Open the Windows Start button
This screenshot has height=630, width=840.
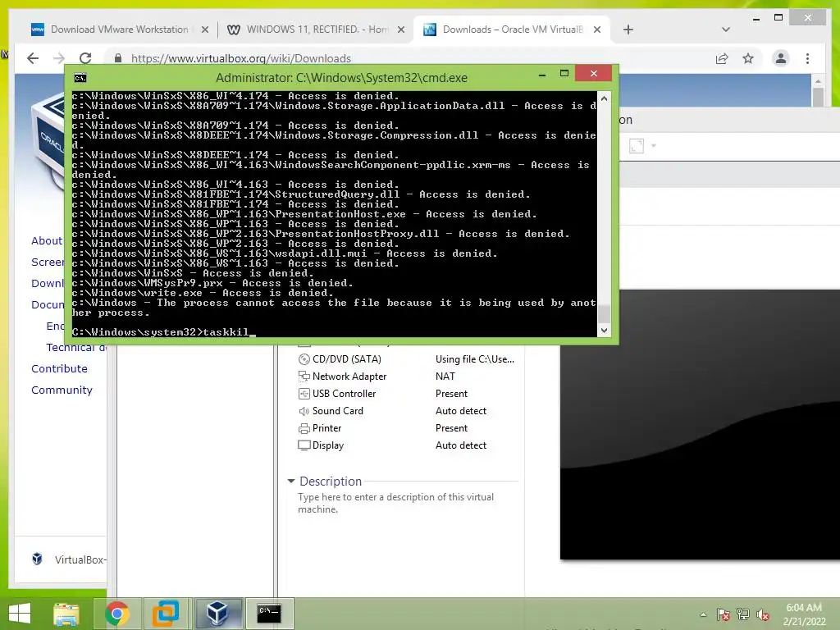20,614
